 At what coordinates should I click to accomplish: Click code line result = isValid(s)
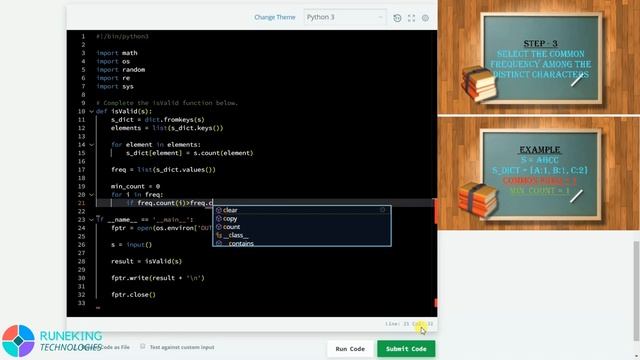(x=146, y=261)
